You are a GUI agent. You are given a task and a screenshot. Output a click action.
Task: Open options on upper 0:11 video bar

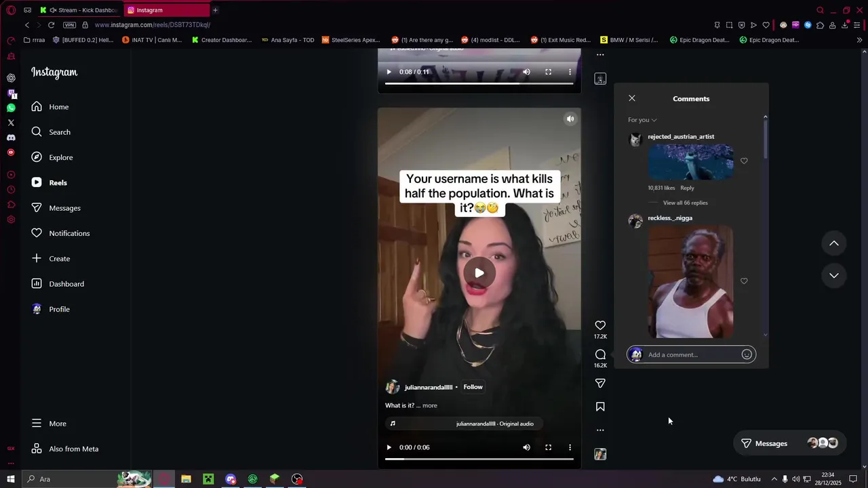[x=570, y=72]
